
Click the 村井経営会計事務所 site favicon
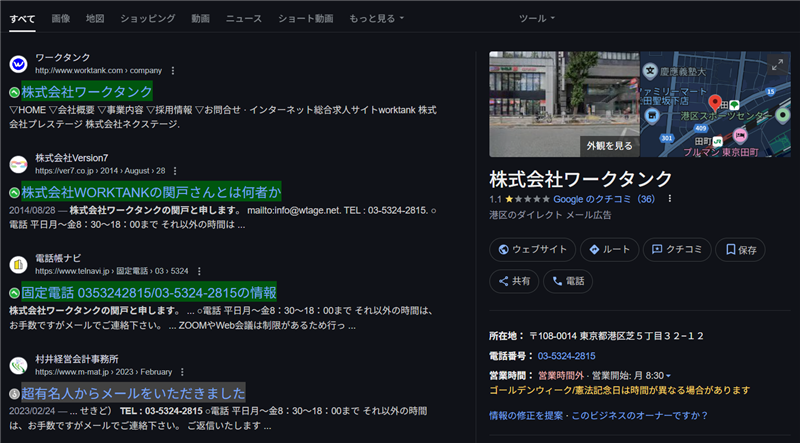coord(18,365)
